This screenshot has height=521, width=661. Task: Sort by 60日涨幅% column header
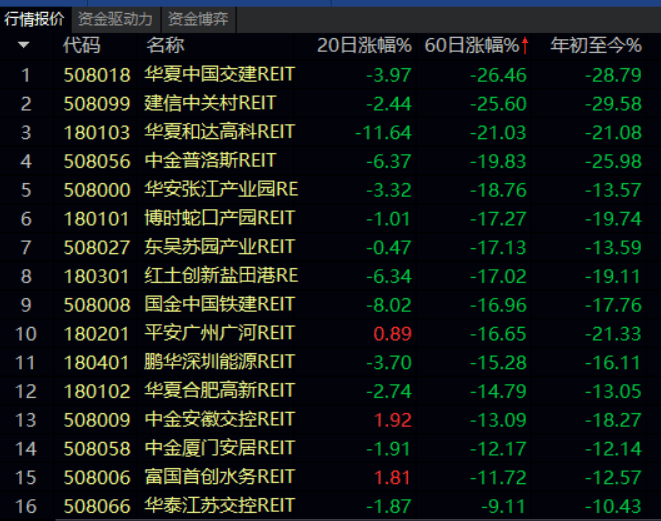pos(472,45)
